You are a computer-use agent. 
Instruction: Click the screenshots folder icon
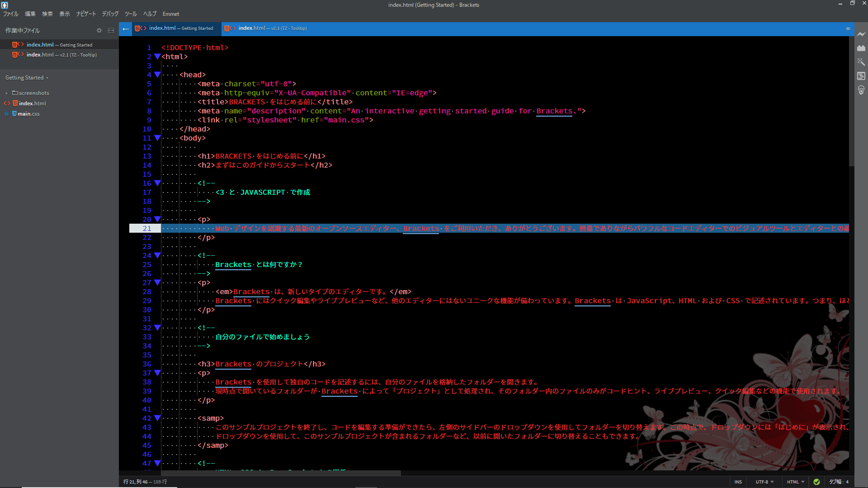coord(15,93)
